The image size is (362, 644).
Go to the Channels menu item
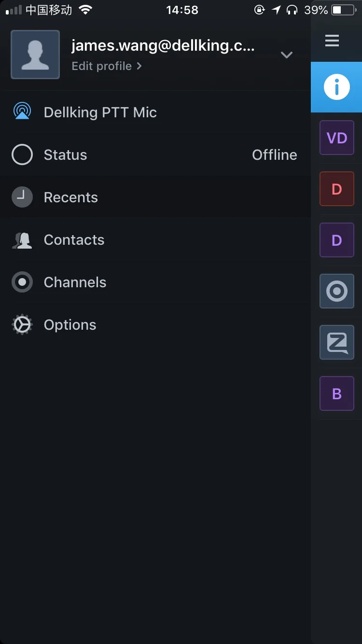click(155, 282)
